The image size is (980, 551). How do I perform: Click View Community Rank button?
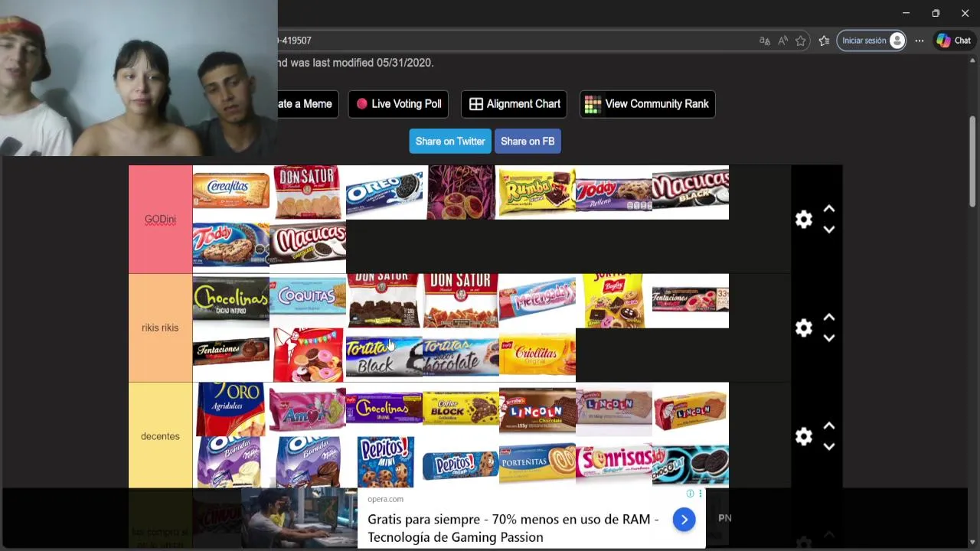coord(647,104)
